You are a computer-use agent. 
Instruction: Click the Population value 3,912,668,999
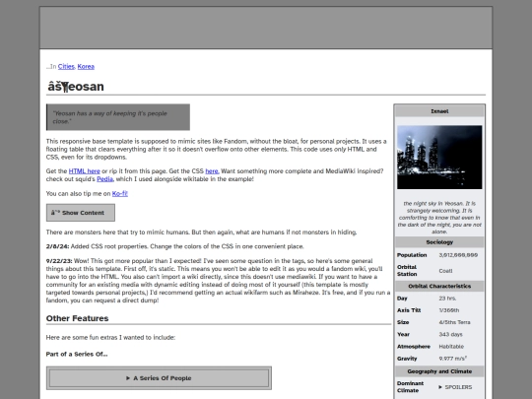(458, 255)
